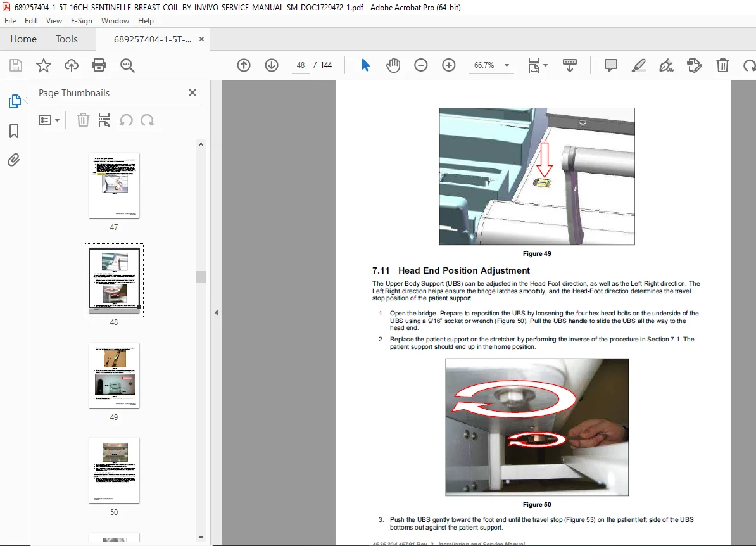The height and width of the screenshot is (546, 756).
Task: Open the Attachments paperclip icon
Action: [14, 160]
